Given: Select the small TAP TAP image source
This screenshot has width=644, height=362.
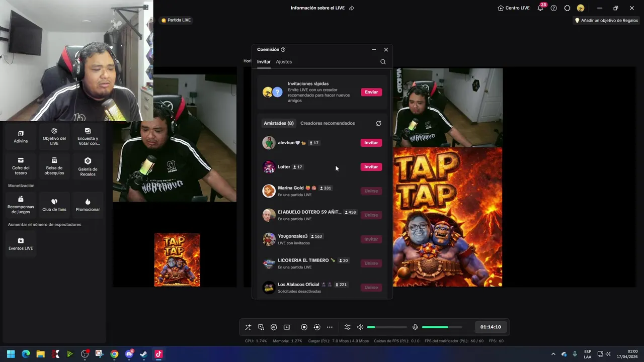Looking at the screenshot, I should click(177, 260).
